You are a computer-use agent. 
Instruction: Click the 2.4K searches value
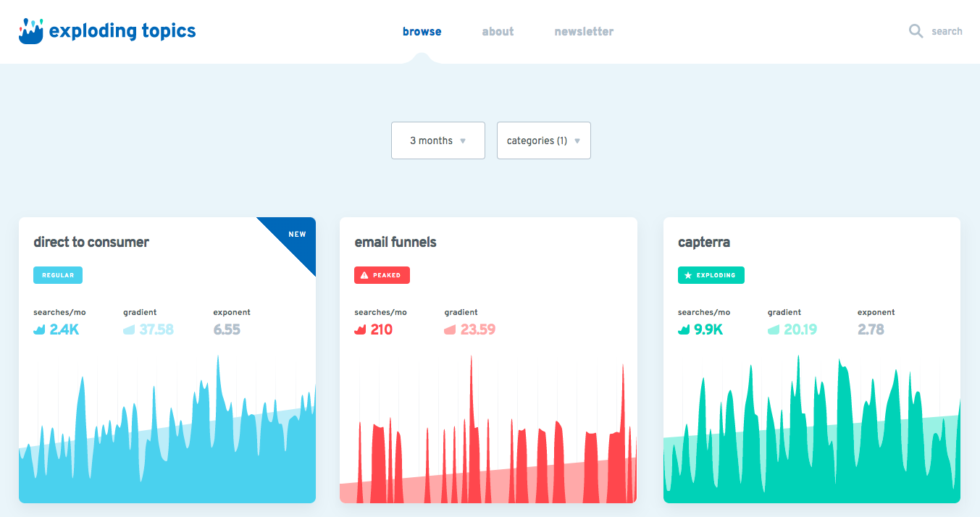coord(64,330)
